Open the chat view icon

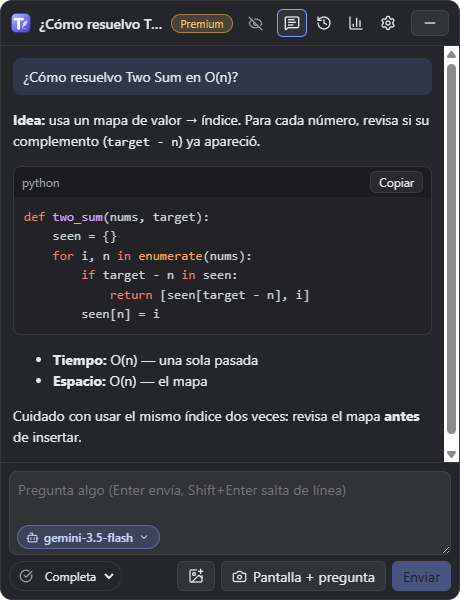click(292, 23)
